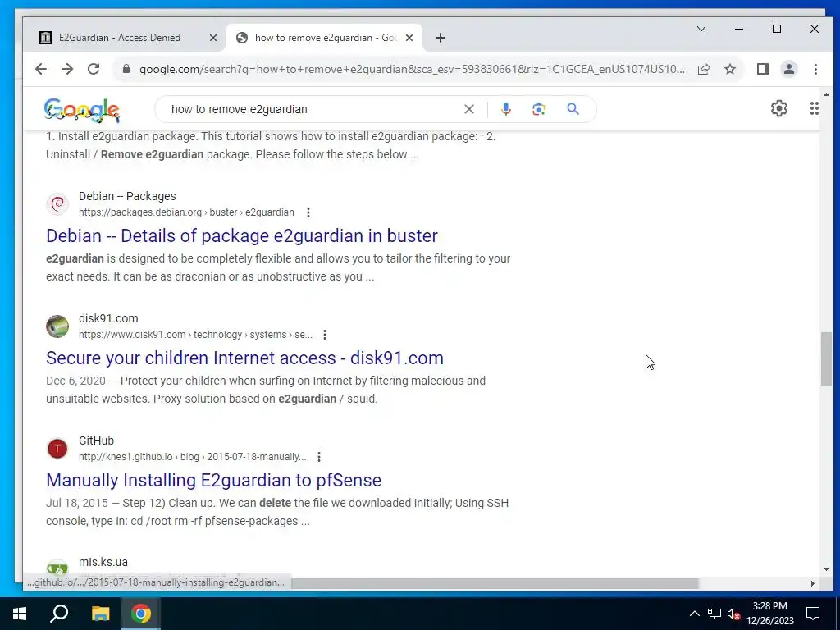Close the how to remove e2guardian tab
840x630 pixels.
click(409, 38)
